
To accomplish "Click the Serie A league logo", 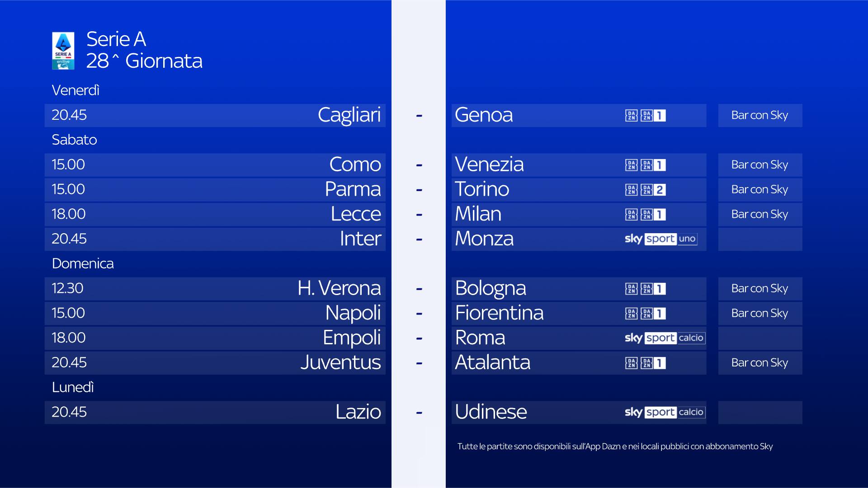I will [63, 51].
